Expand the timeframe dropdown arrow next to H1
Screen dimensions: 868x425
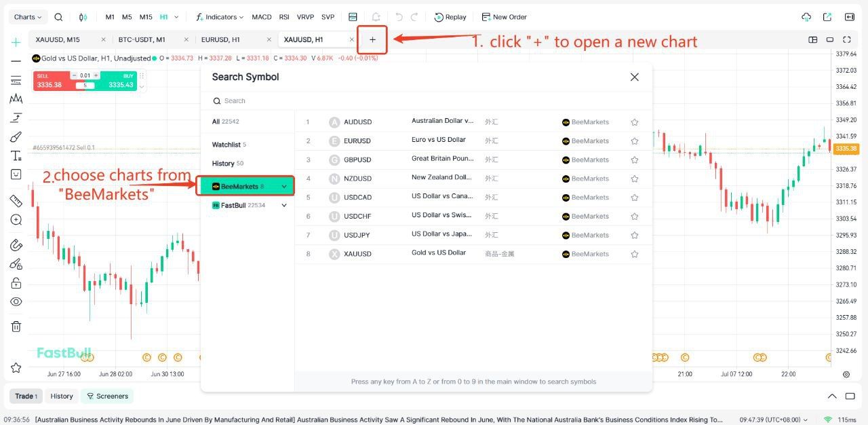pos(177,17)
